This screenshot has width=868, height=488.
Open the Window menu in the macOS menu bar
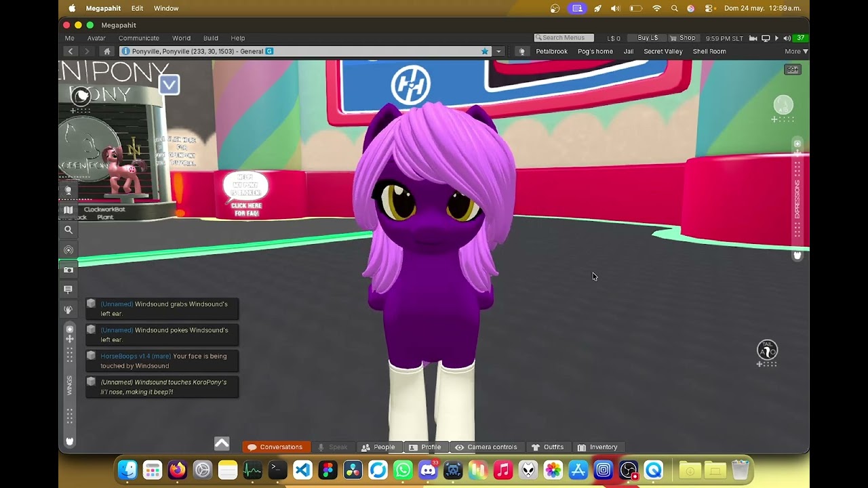click(x=166, y=8)
